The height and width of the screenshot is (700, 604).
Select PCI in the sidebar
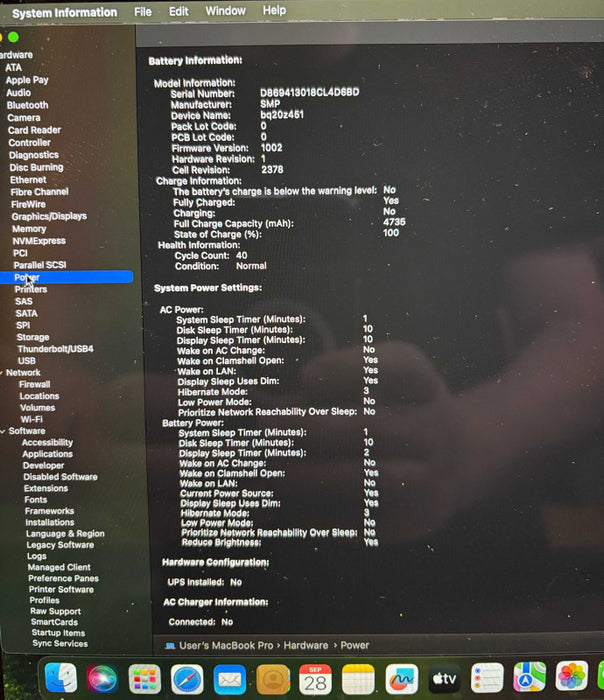(x=20, y=253)
